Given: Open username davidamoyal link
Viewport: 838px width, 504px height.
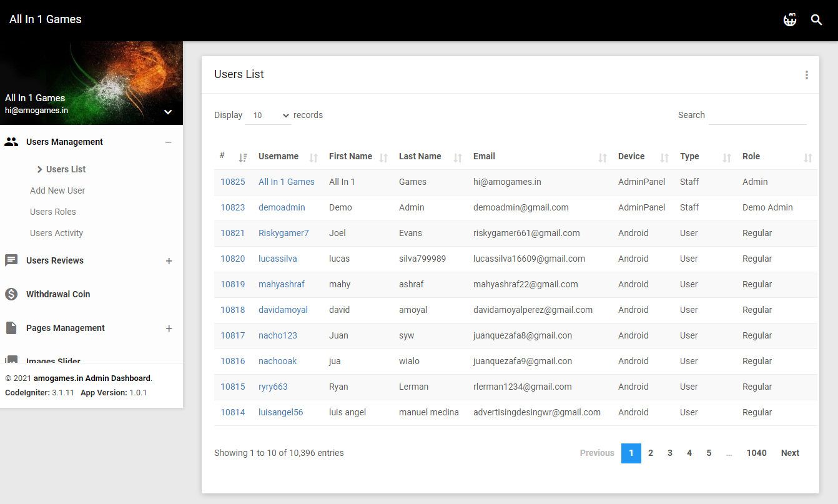Looking at the screenshot, I should [283, 310].
